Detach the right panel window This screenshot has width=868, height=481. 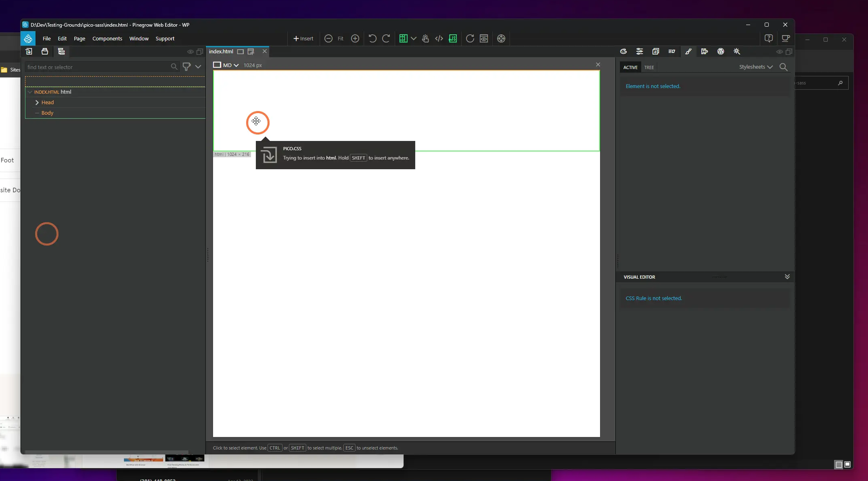pos(789,52)
